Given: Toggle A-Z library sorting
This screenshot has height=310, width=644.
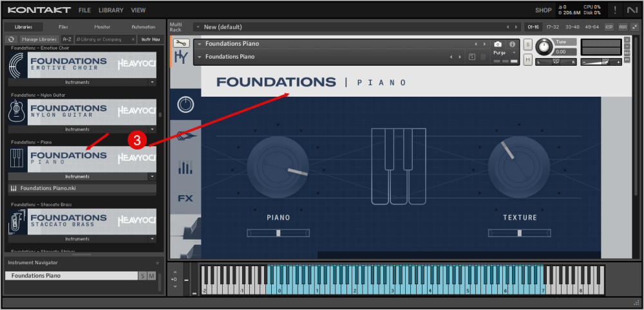Looking at the screenshot, I should 67,39.
